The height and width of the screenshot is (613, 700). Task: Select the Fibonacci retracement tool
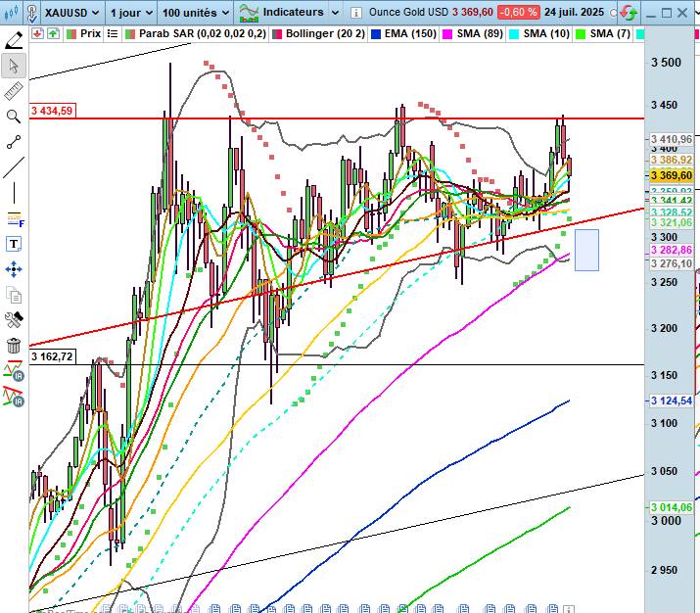click(15, 219)
